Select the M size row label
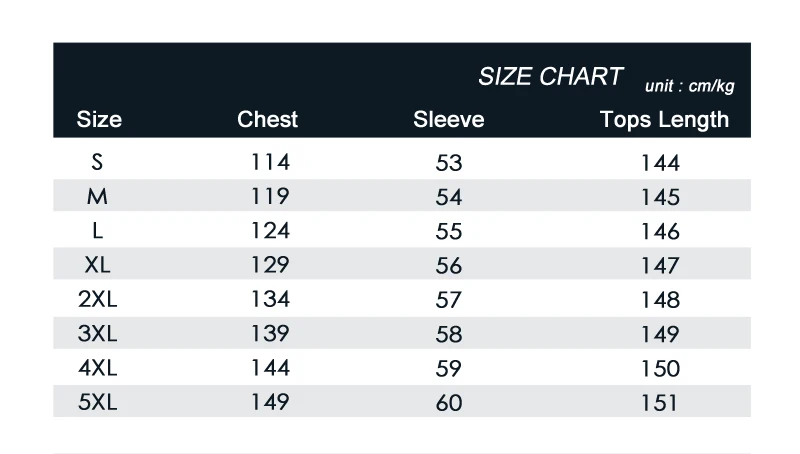Image resolution: width=800 pixels, height=454 pixels. coord(97,197)
